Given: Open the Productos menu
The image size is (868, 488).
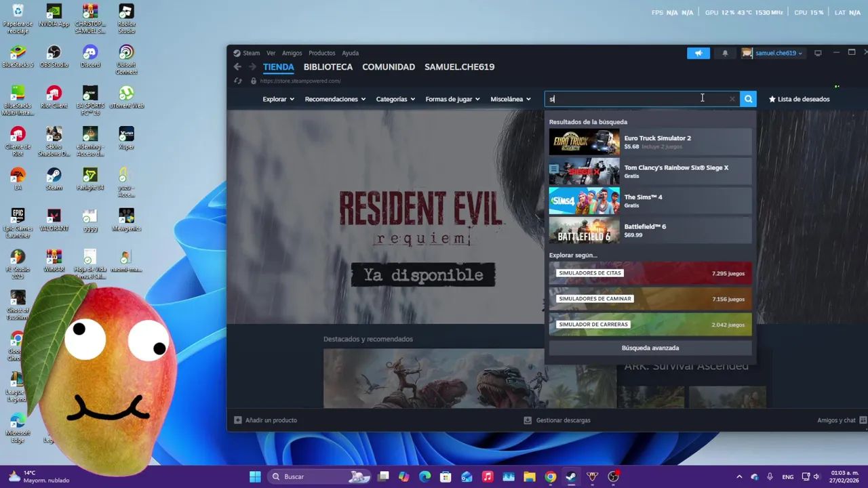Looking at the screenshot, I should pyautogui.click(x=322, y=53).
